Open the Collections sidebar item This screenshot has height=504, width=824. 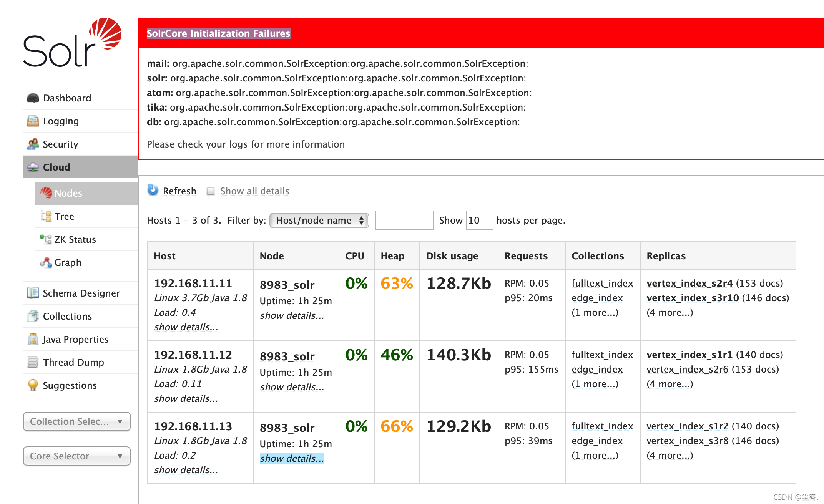click(x=81, y=316)
